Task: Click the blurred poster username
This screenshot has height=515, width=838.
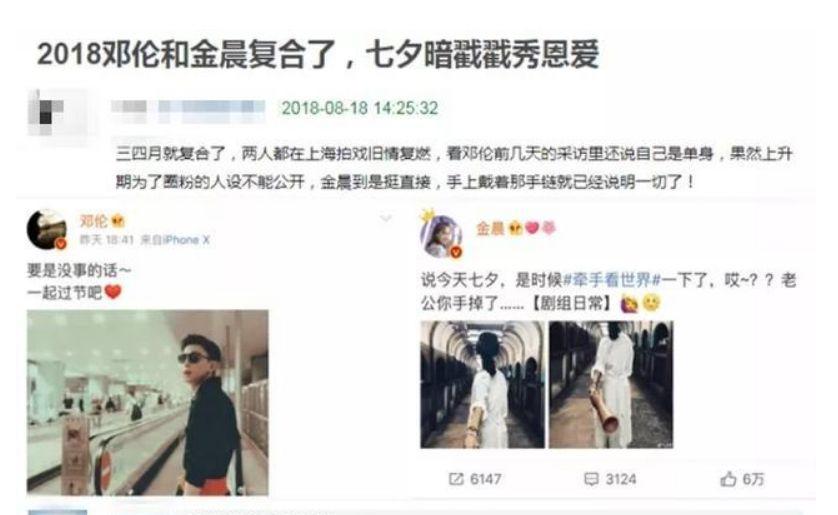Action: 188,109
